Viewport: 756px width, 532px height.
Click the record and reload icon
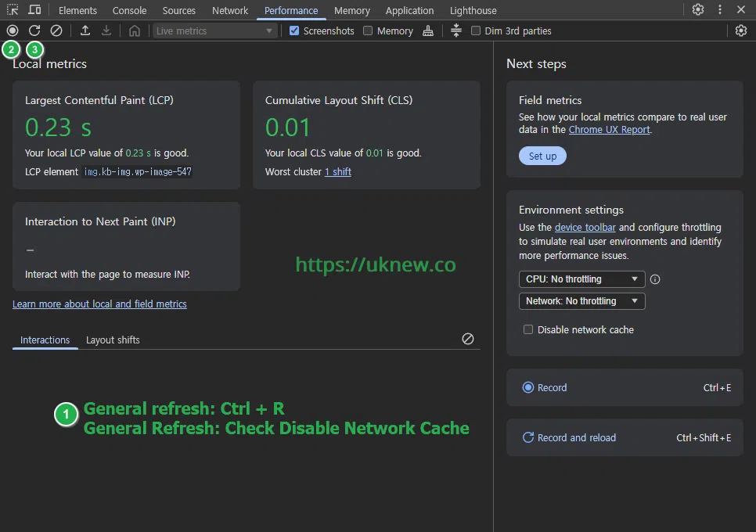34,31
